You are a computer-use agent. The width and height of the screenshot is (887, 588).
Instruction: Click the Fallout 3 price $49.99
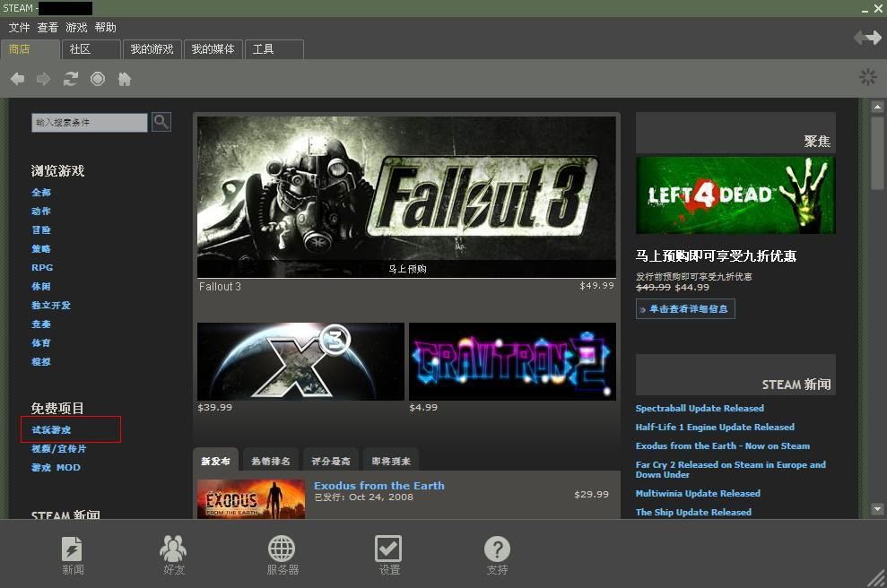pyautogui.click(x=596, y=286)
